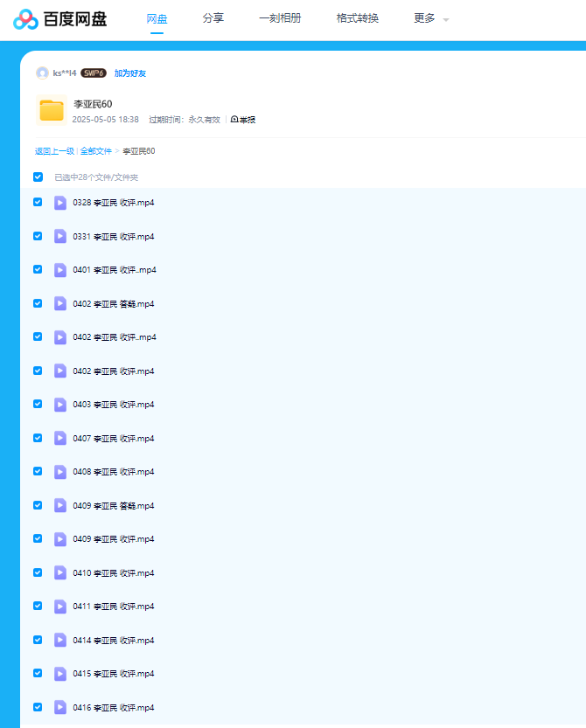Click the 全部文件 breadcrumb link
The image size is (586, 728).
pos(96,151)
